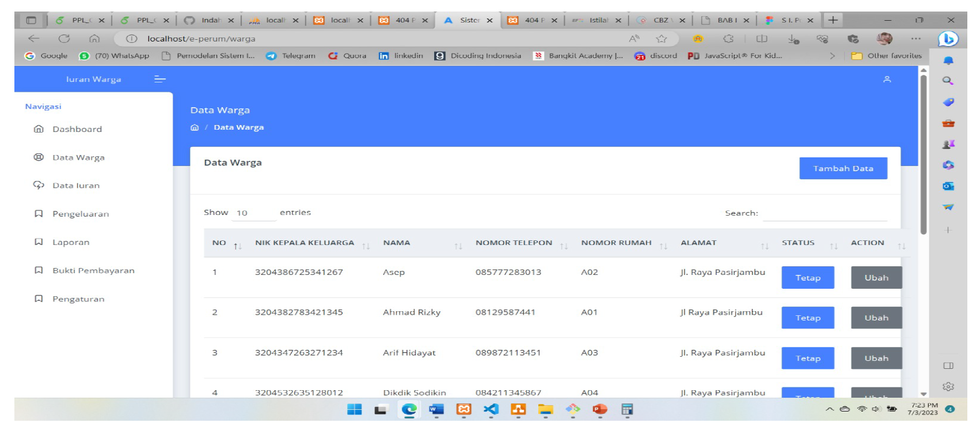Image resolution: width=980 pixels, height=434 pixels.
Task: Toggle the sidebar hamburger menu icon
Action: [160, 79]
